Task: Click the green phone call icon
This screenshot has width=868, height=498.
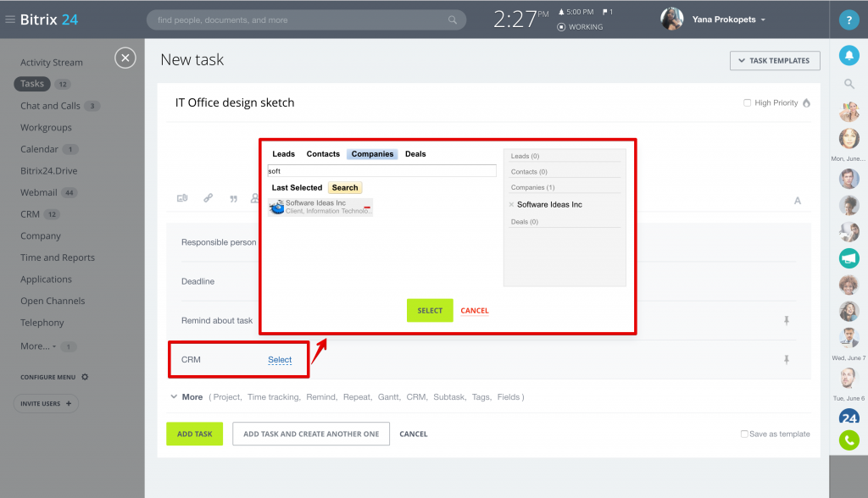Action: pyautogui.click(x=849, y=440)
